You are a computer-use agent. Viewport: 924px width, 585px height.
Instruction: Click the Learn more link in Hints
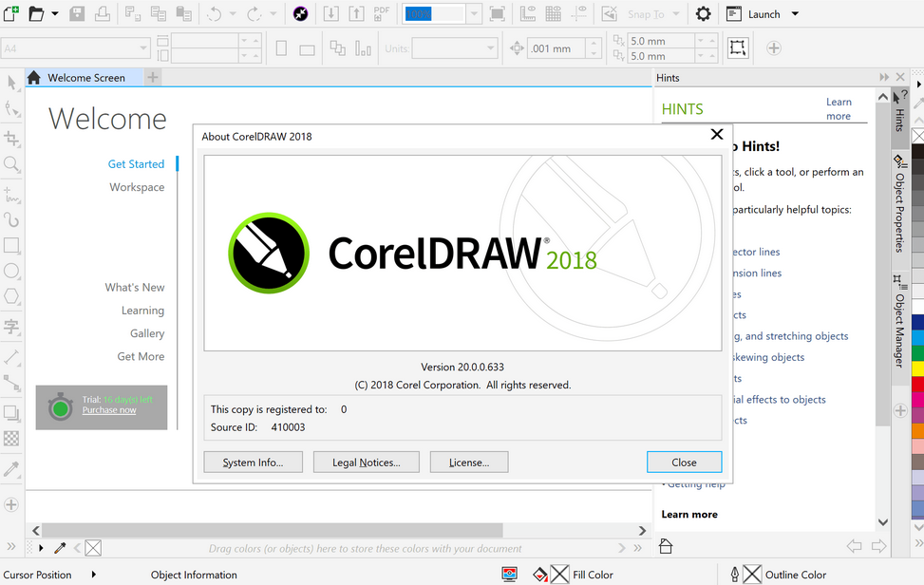[x=839, y=109]
